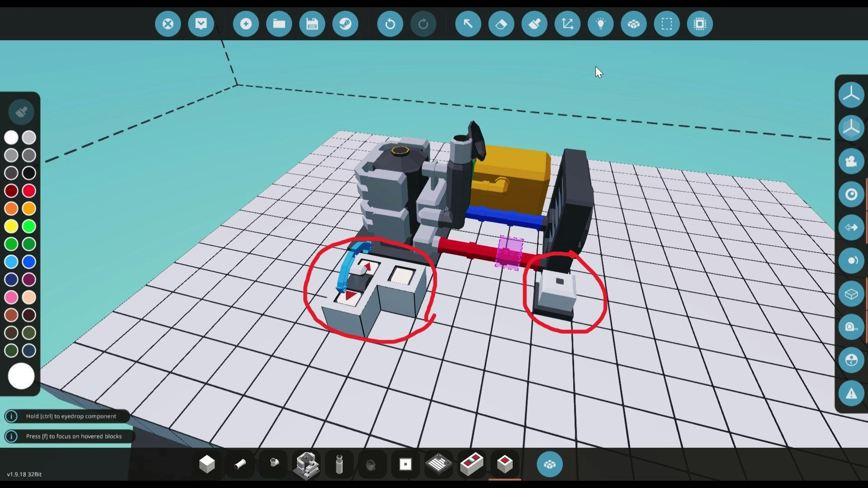Select the white pipe piece in hotbar
The image size is (868, 488).
[240, 464]
